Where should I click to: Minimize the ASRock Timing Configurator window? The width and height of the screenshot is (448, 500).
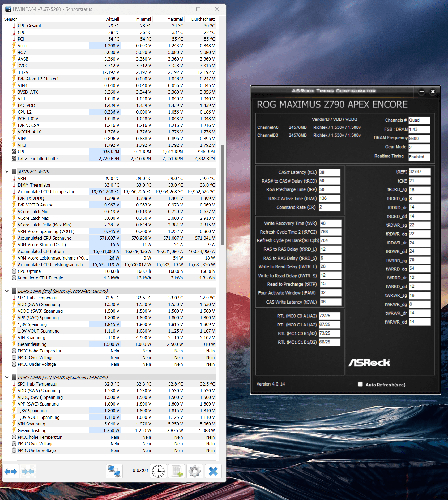point(421,92)
